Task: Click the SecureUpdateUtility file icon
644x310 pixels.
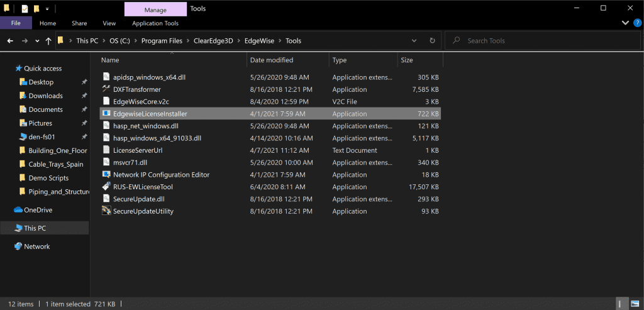Action: [106, 211]
